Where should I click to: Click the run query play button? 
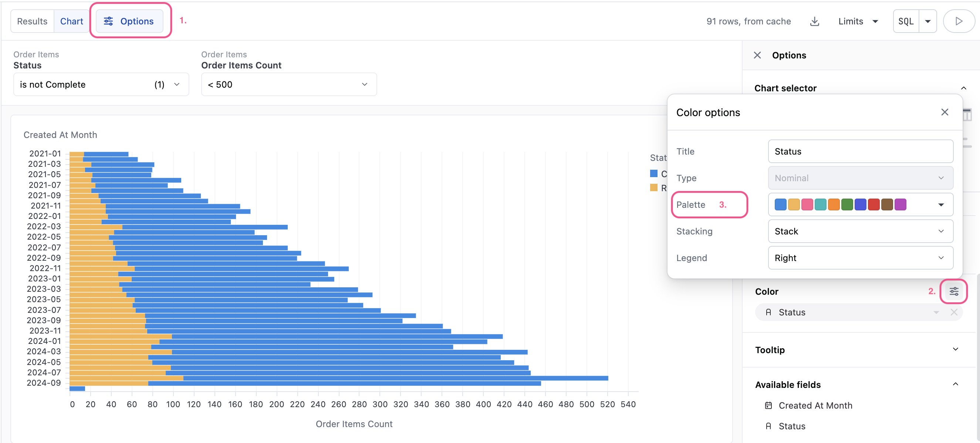pos(958,21)
